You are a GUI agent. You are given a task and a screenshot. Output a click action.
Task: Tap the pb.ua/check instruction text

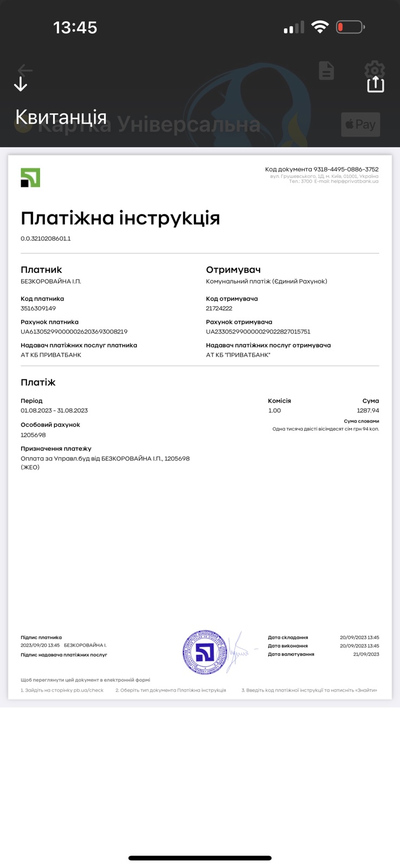coord(62,690)
